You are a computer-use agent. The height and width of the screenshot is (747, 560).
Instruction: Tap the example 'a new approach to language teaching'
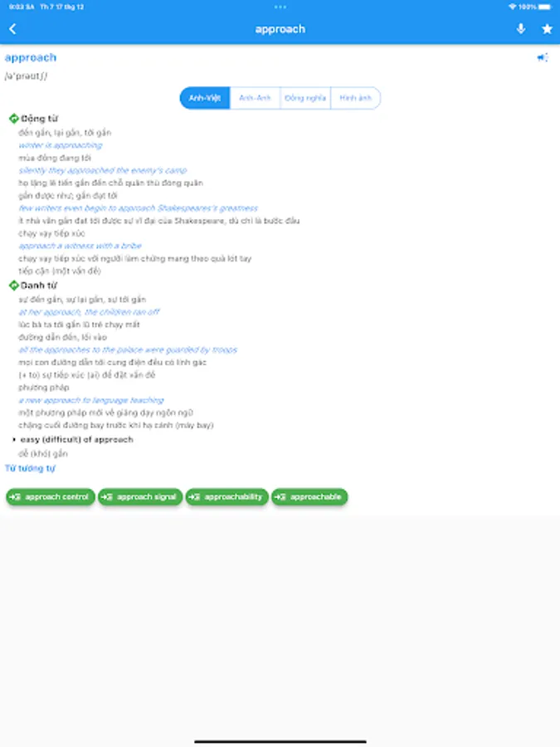point(91,400)
